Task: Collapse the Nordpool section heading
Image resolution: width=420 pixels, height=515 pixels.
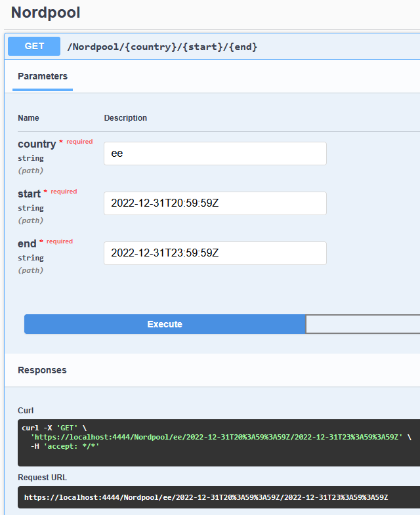Action: click(45, 12)
